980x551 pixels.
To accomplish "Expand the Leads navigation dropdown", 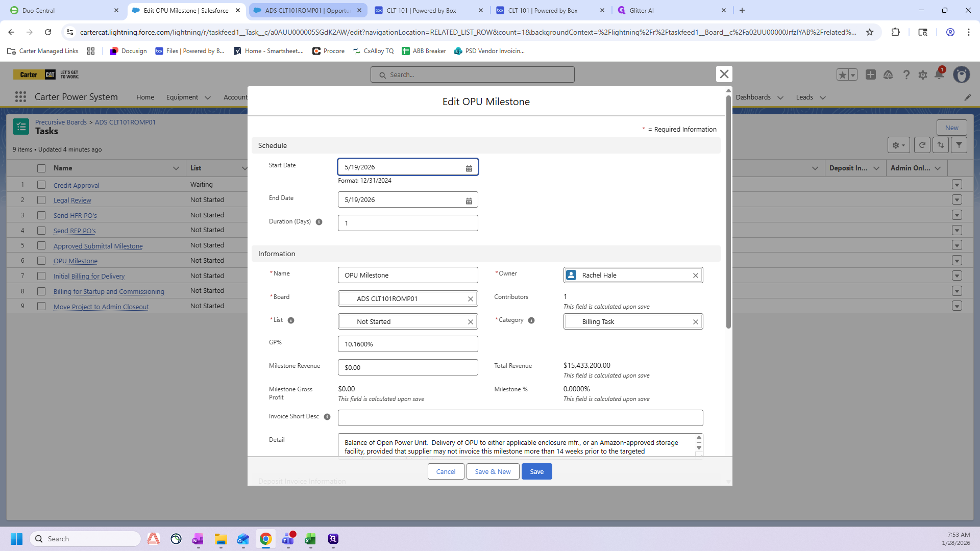I will (x=822, y=97).
